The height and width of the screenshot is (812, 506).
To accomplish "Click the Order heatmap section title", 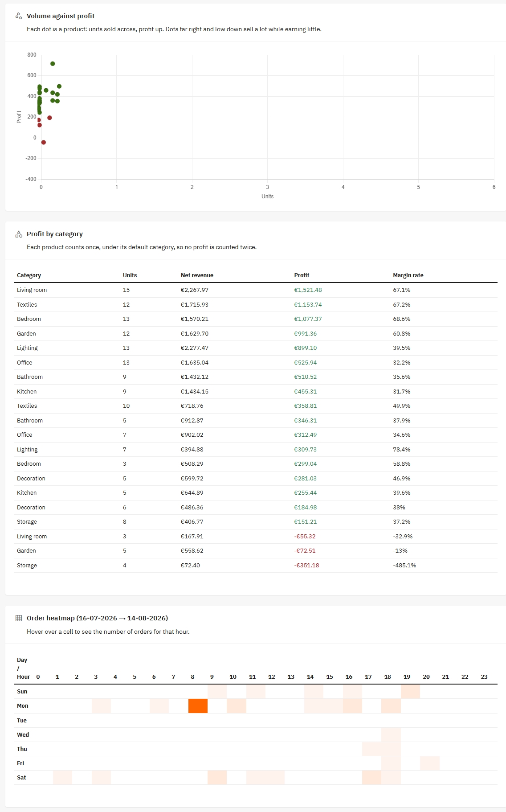I will point(97,618).
